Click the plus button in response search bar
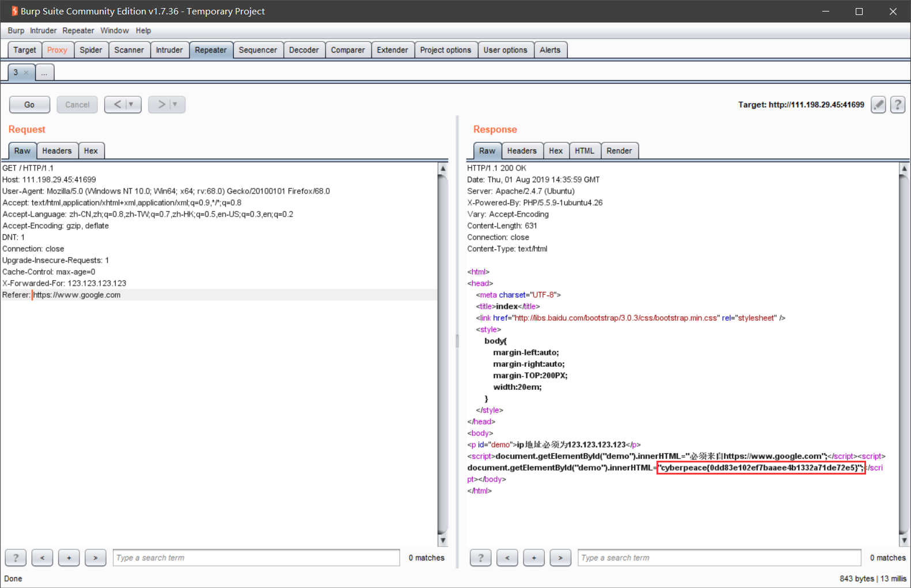The image size is (911, 588). tap(534, 557)
